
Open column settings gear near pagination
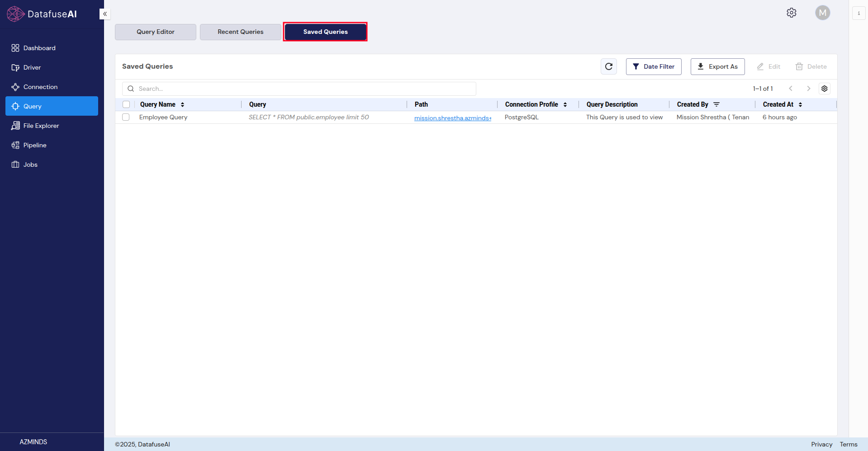(824, 89)
